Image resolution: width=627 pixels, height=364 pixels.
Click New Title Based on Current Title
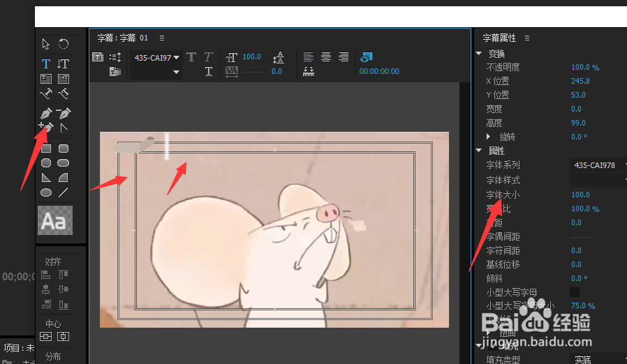click(98, 57)
